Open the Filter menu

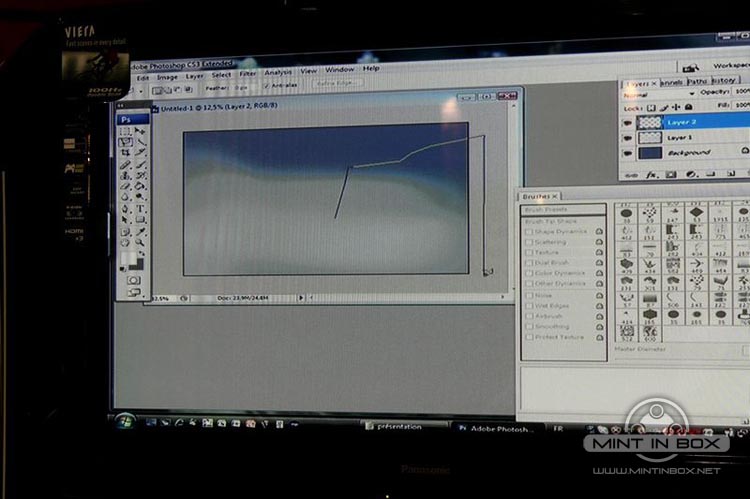[x=247, y=74]
